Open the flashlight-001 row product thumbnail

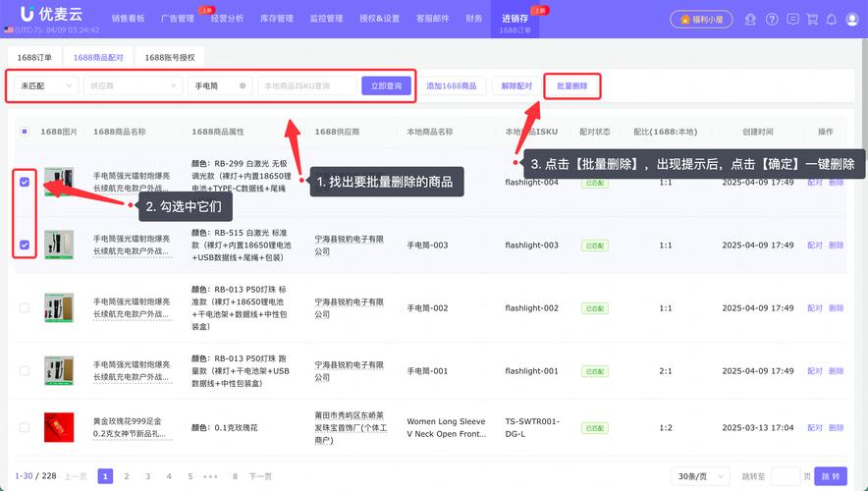tap(59, 371)
